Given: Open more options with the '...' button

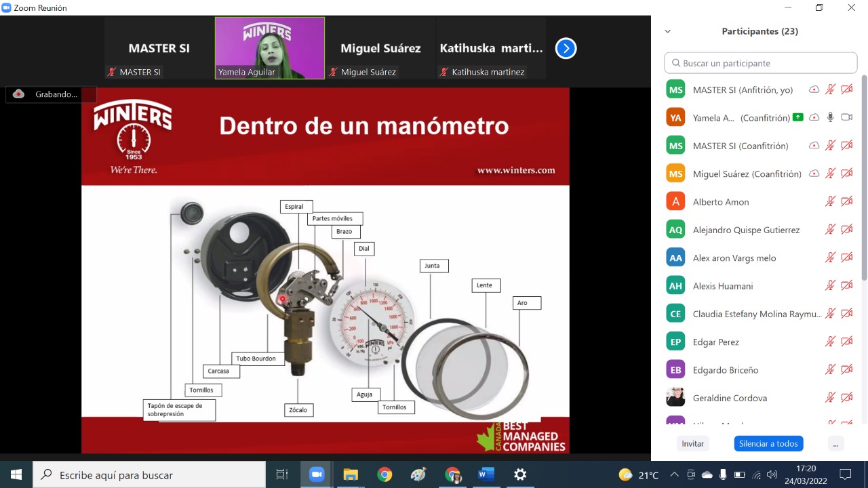Looking at the screenshot, I should 835,444.
